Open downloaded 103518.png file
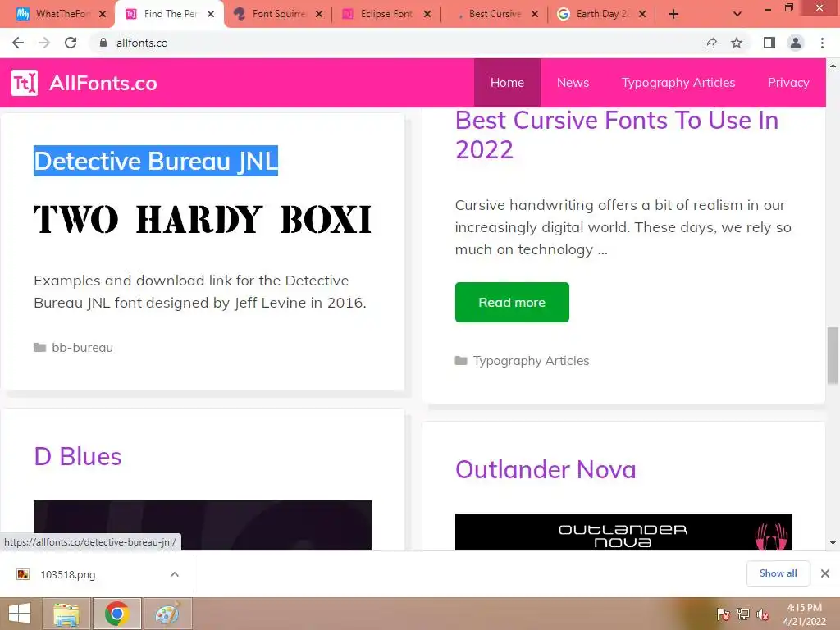This screenshot has height=630, width=840. click(x=68, y=575)
